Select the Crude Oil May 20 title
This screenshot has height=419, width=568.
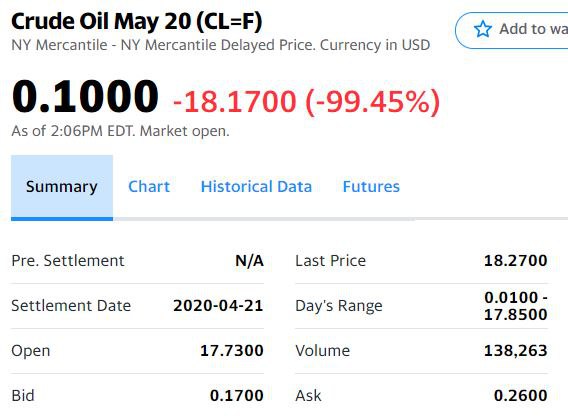137,22
